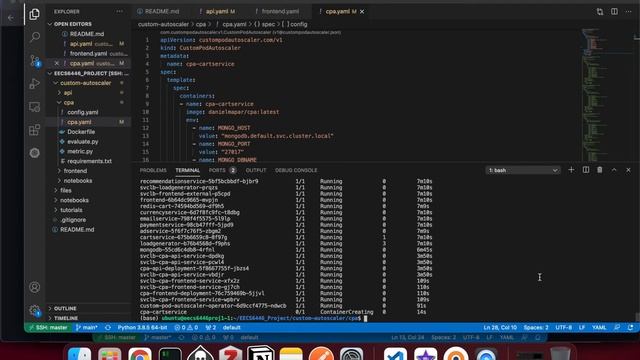Click the back arrow at top left
The image size is (640, 360).
[11, 18]
